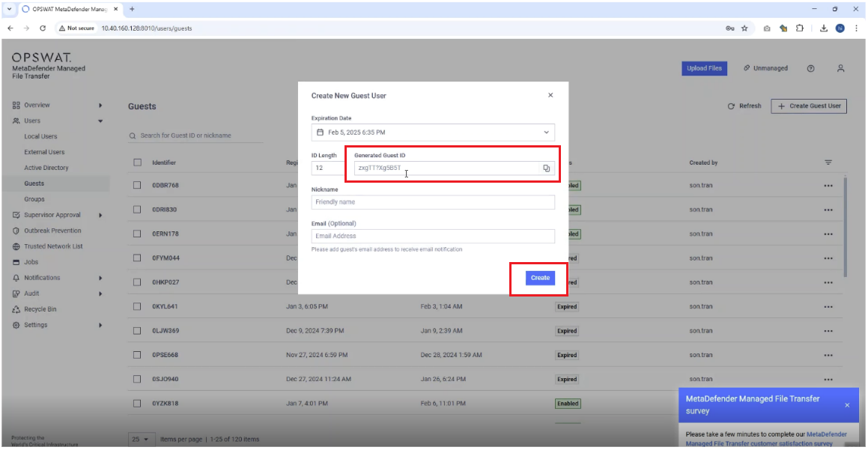The image size is (868, 450).
Task: Expand the Audit submenu arrow
Action: (100, 294)
